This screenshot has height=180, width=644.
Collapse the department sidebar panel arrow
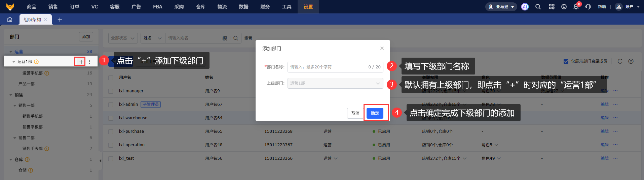coord(100,161)
